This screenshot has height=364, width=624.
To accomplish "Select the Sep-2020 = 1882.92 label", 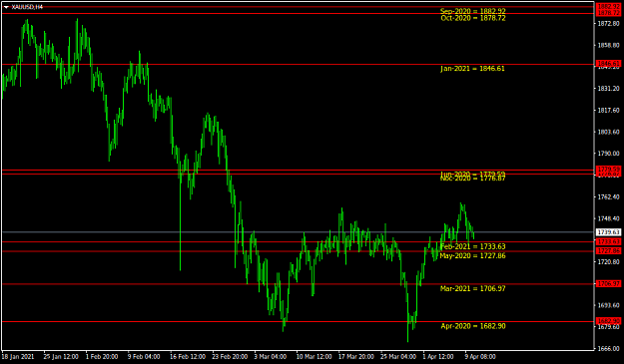I will [473, 11].
